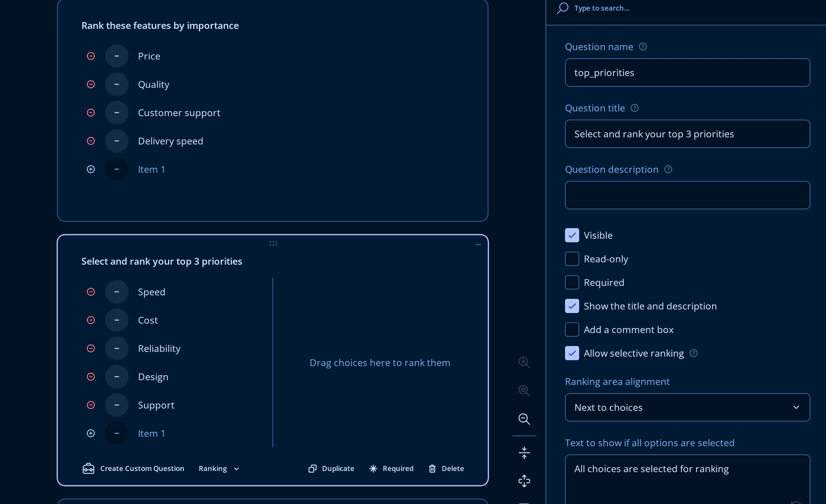Click the Delivery speed choice text
Image resolution: width=826 pixels, height=504 pixels.
170,141
